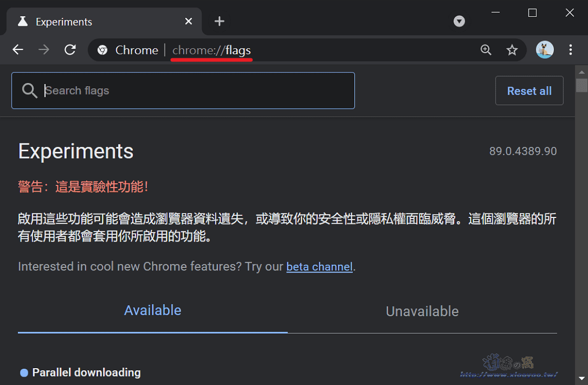Click the Experiments page heading
The image size is (588, 385).
pos(76,151)
